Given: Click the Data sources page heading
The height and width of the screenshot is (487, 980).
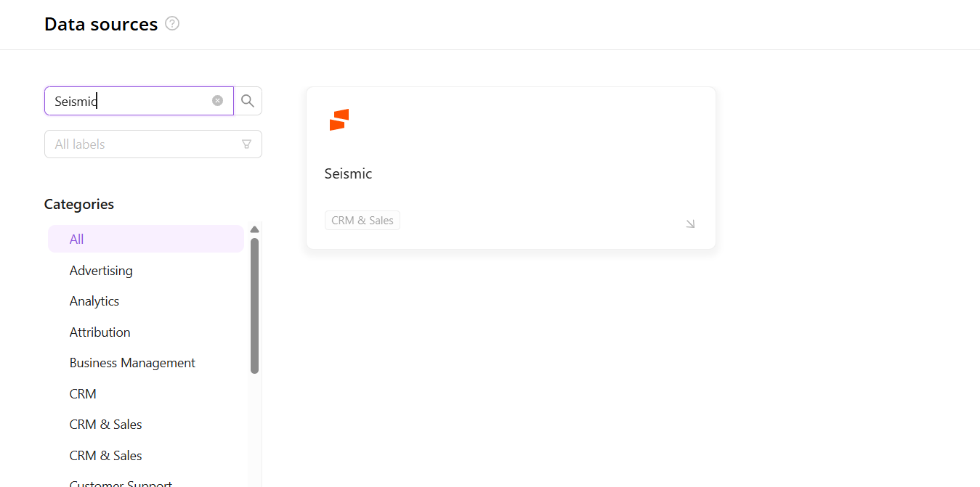Looking at the screenshot, I should click(x=101, y=24).
